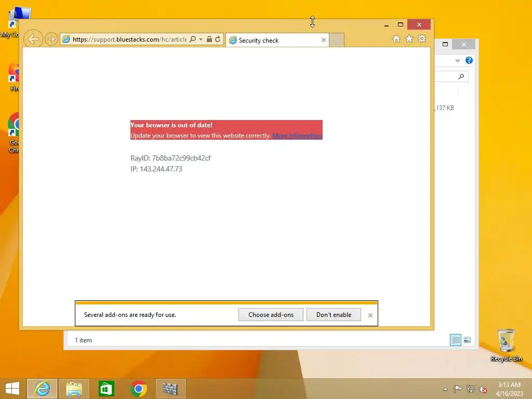This screenshot has height=399, width=532.
Task: Launch the Windows Store taskbar icon
Action: (106, 389)
